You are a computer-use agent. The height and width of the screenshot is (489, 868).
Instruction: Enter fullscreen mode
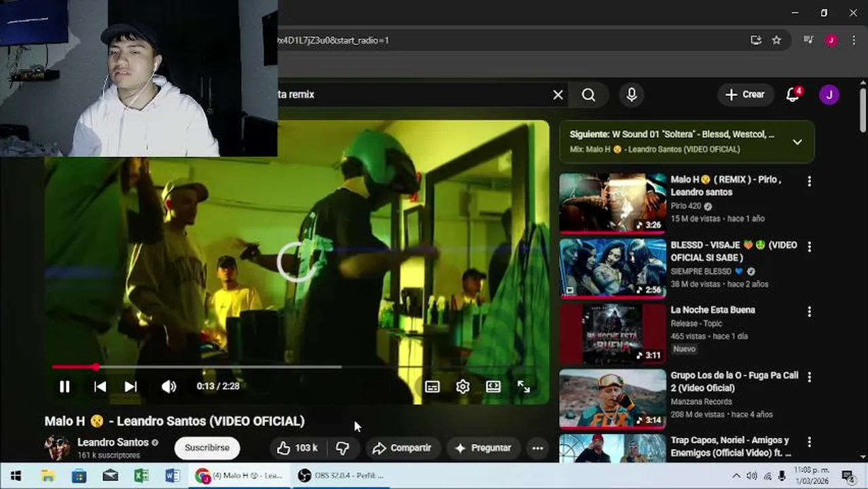524,386
